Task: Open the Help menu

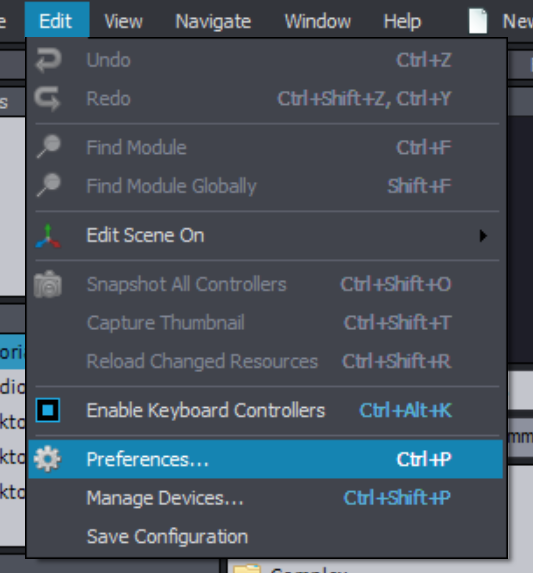Action: (402, 21)
